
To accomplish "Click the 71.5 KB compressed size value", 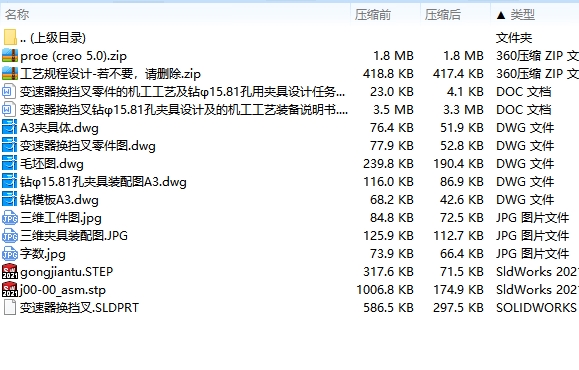I will click(x=462, y=272).
